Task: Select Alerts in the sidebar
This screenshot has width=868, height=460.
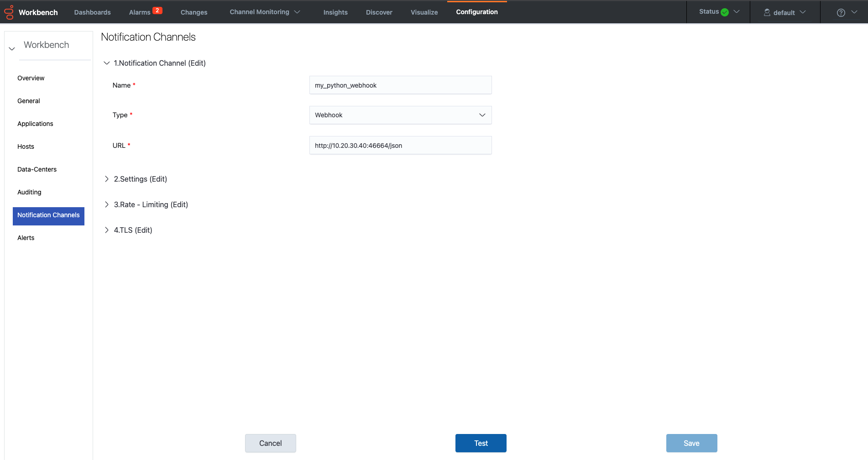Action: 26,238
